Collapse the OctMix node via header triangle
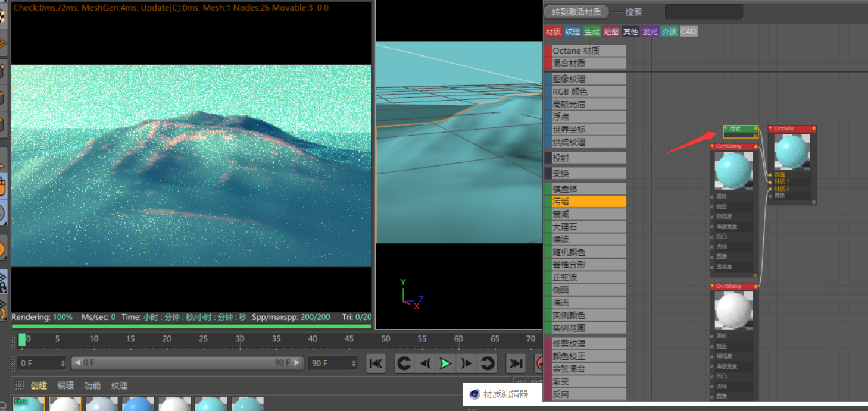 click(770, 128)
